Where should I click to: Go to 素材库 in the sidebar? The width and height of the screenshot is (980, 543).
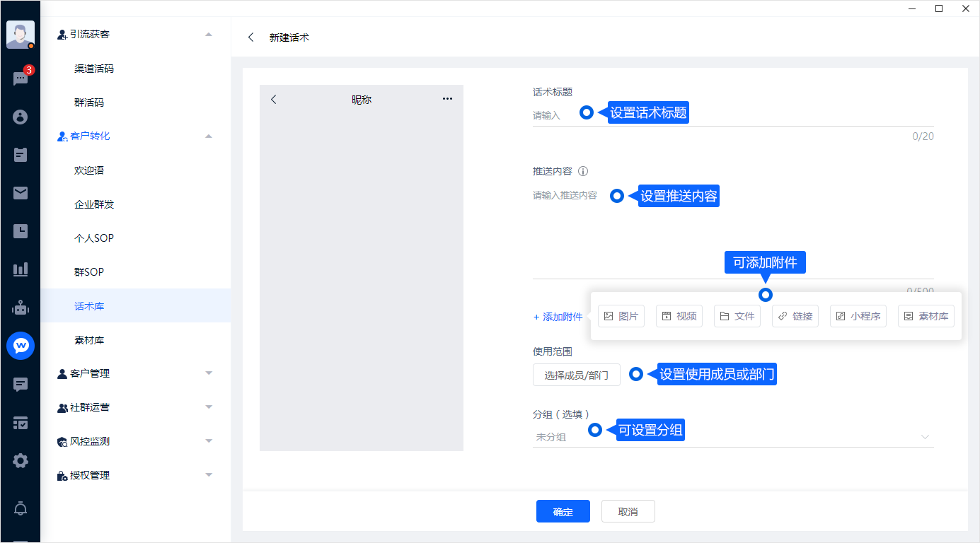tap(89, 340)
